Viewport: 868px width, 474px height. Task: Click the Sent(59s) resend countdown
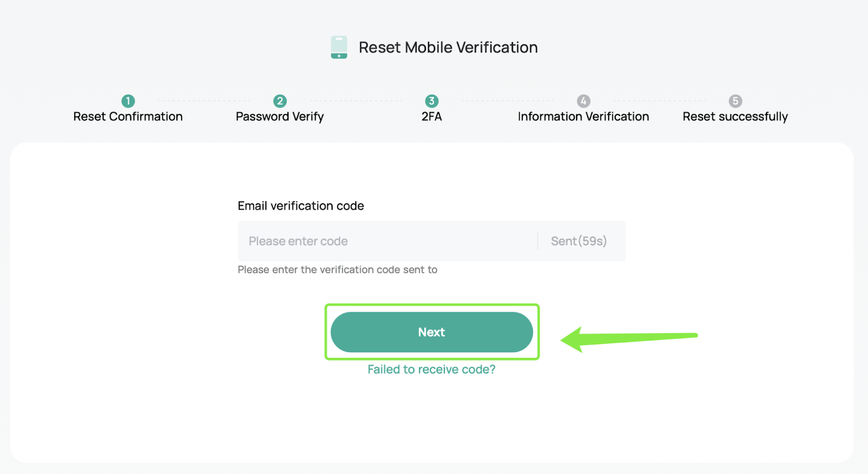pyautogui.click(x=579, y=241)
